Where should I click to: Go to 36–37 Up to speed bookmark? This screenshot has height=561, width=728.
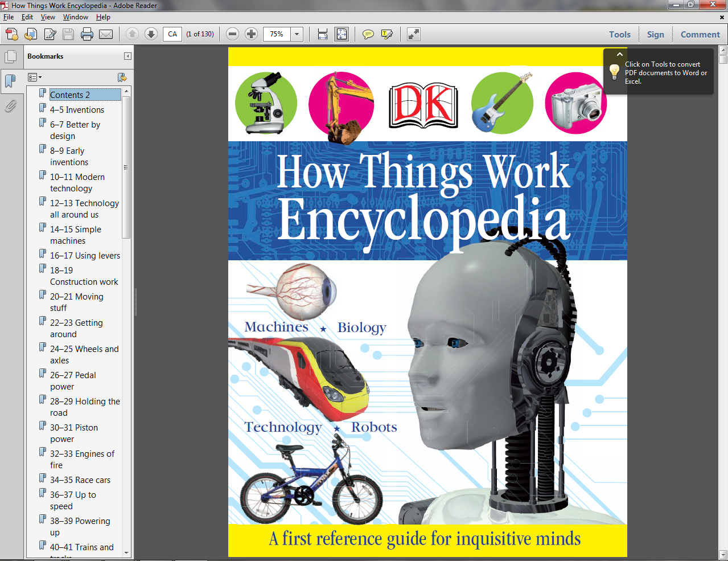[x=73, y=500]
